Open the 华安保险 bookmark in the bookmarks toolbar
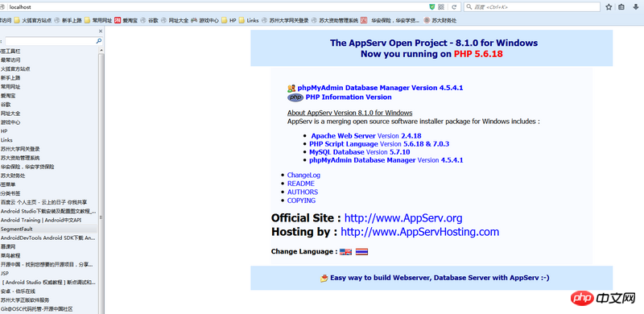This screenshot has width=644, height=314. click(390, 20)
